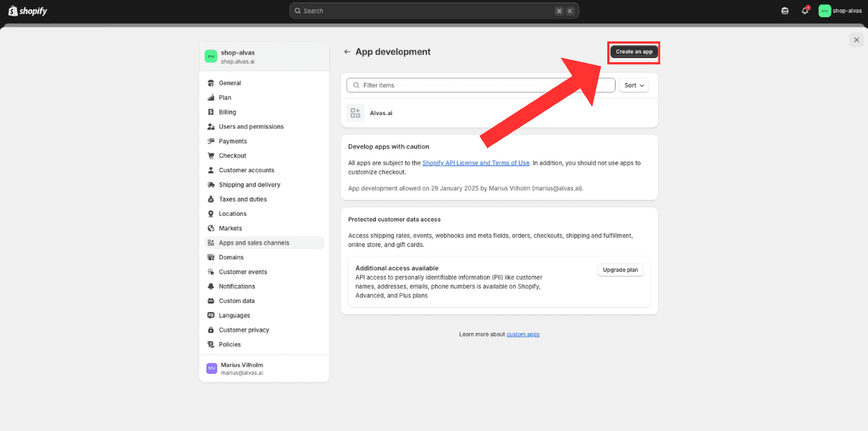Open the shop-alvas account menu in the top bar
The width and height of the screenshot is (868, 431).
click(840, 11)
